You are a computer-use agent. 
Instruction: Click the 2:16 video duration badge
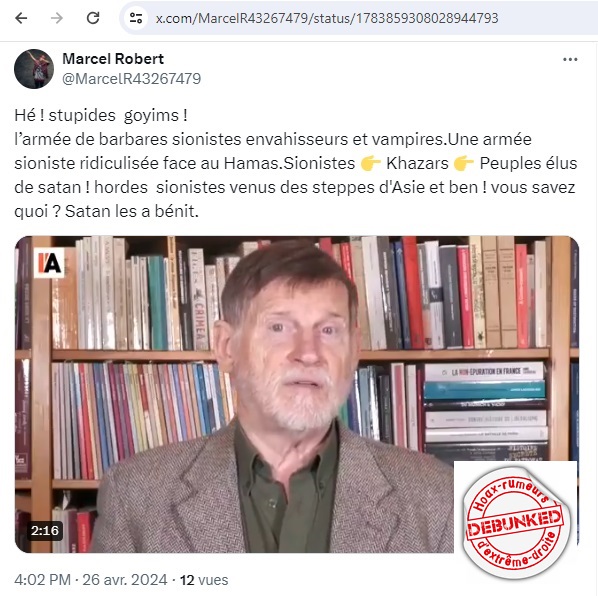click(45, 530)
